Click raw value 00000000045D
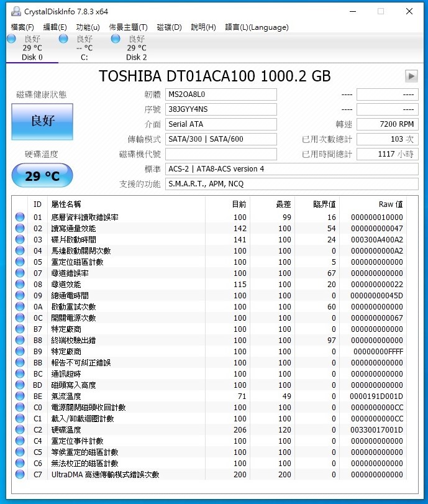Screen dimensions: 428x504 click(376, 295)
